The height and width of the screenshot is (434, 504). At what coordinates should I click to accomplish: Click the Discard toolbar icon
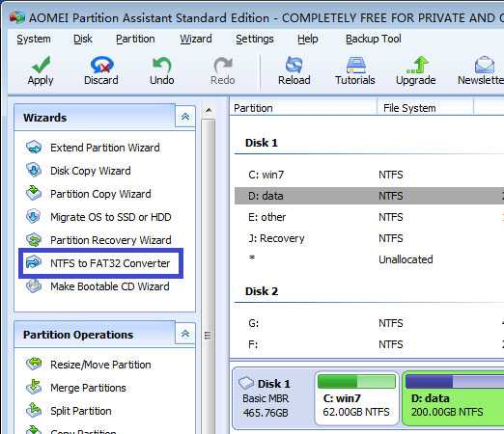coord(101,65)
